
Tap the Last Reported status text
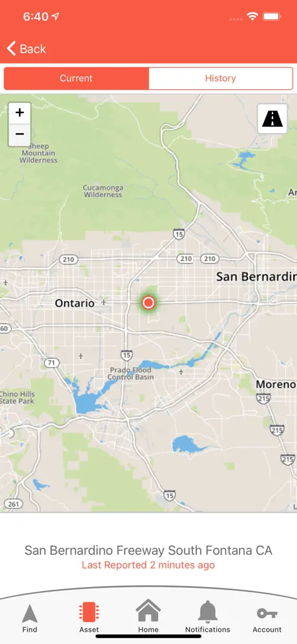(x=148, y=565)
